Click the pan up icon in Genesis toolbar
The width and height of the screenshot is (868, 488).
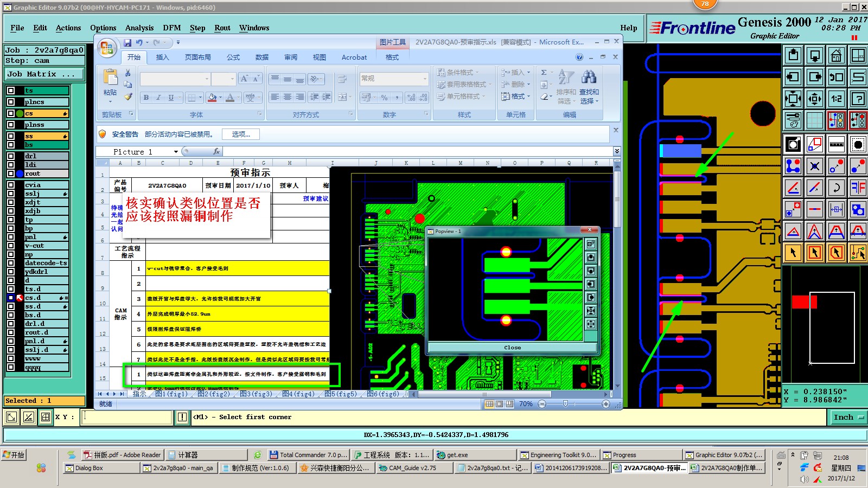(793, 55)
